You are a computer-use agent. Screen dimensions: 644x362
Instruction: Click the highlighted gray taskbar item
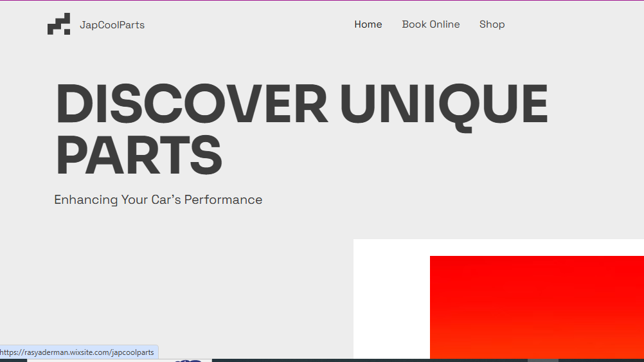pos(542,360)
